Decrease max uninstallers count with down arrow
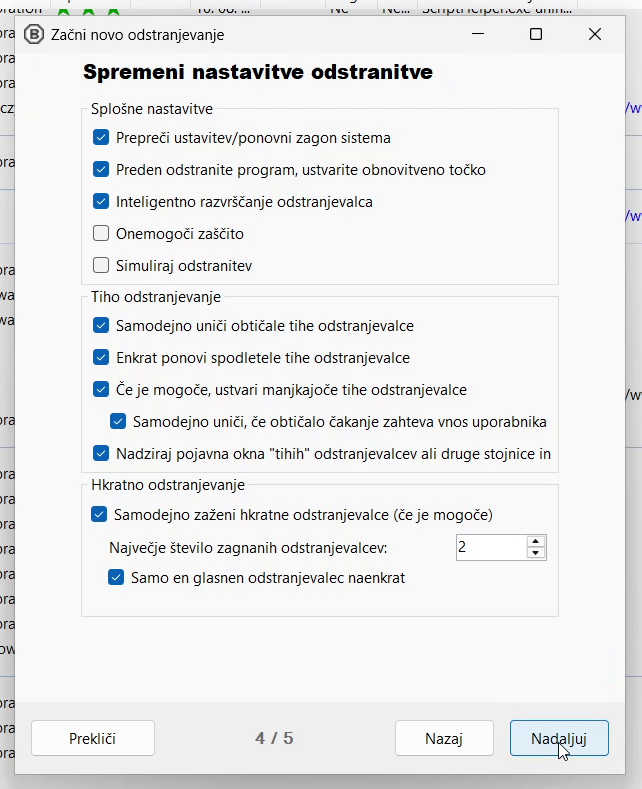The height and width of the screenshot is (789, 642). (536, 553)
